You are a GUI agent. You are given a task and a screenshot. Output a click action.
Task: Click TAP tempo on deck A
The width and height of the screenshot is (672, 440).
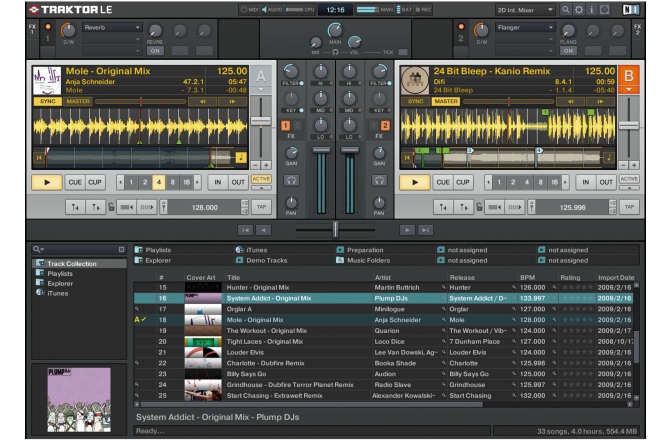(261, 207)
